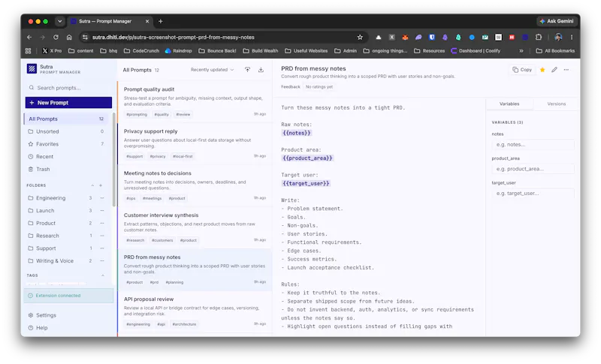Open the CodeCrunch bookmarks folder
Screen dimensions: 601x364
[x=141, y=51]
